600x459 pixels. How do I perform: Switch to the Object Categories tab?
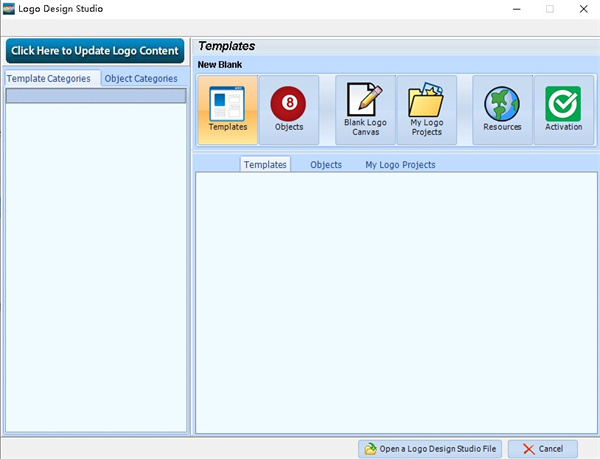pyautogui.click(x=141, y=78)
